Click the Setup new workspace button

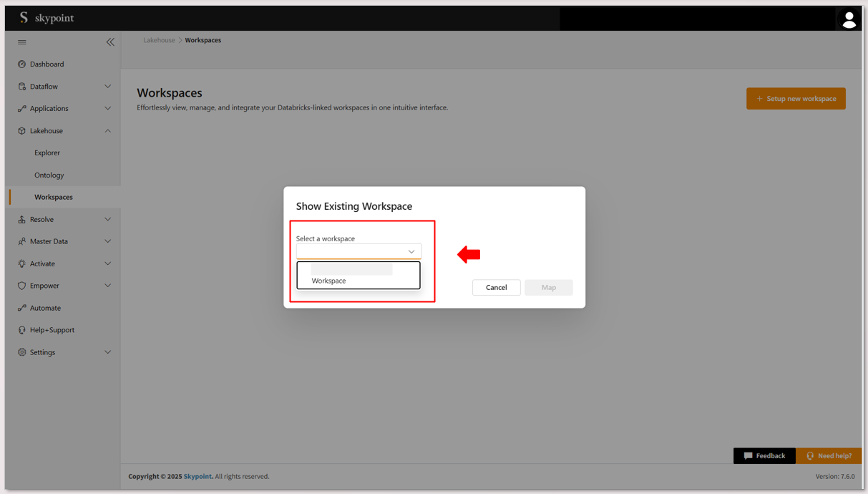[796, 99]
